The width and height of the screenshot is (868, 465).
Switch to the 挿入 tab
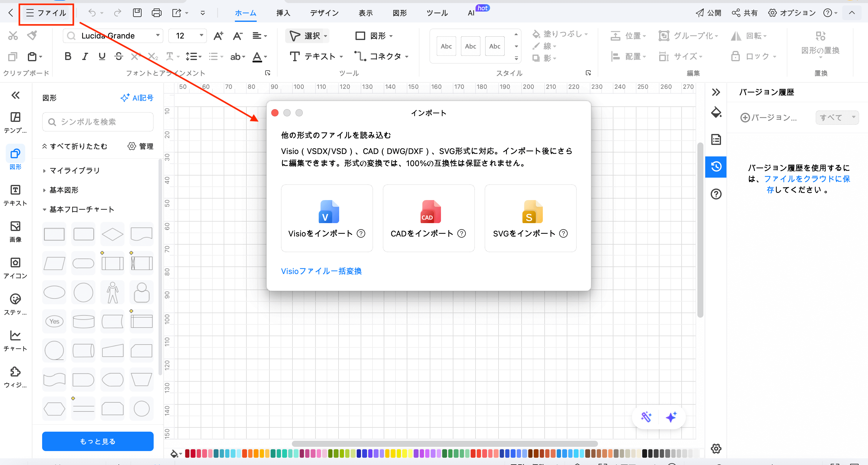[x=283, y=13]
